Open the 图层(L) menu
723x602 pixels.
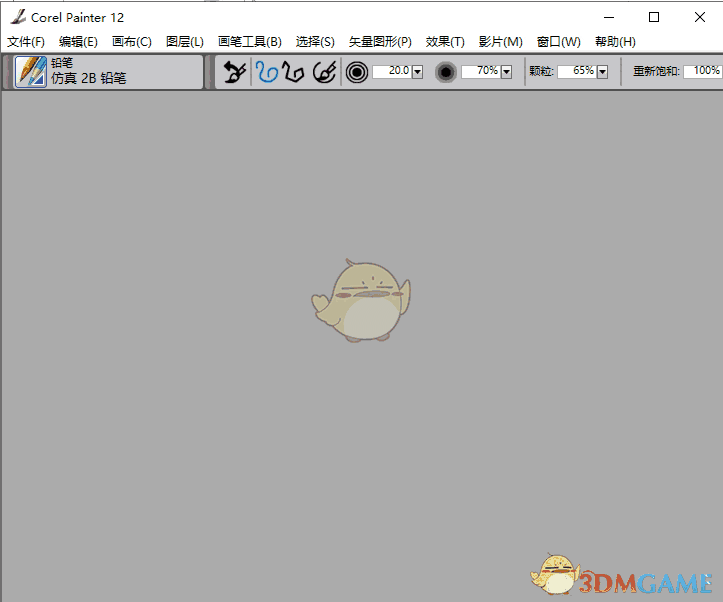pos(184,42)
